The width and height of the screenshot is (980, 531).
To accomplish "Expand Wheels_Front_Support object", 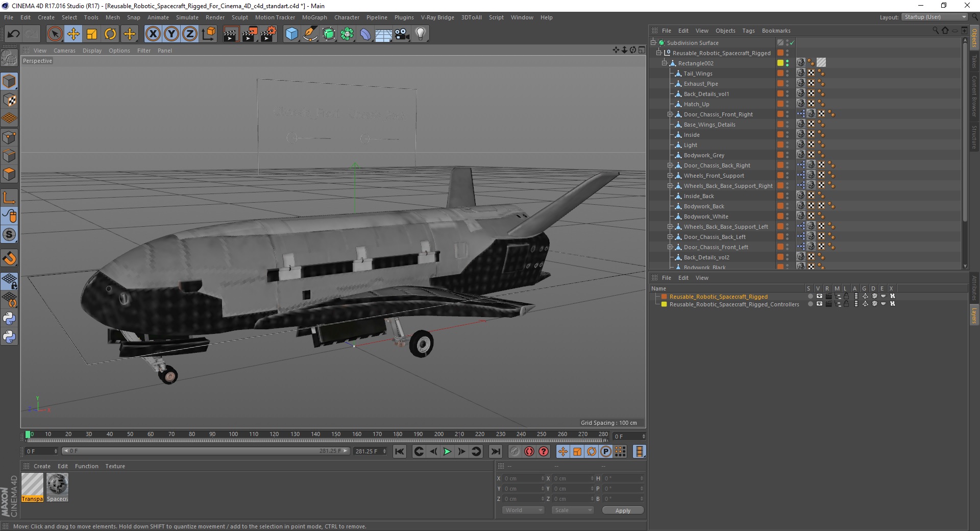I will click(x=670, y=176).
